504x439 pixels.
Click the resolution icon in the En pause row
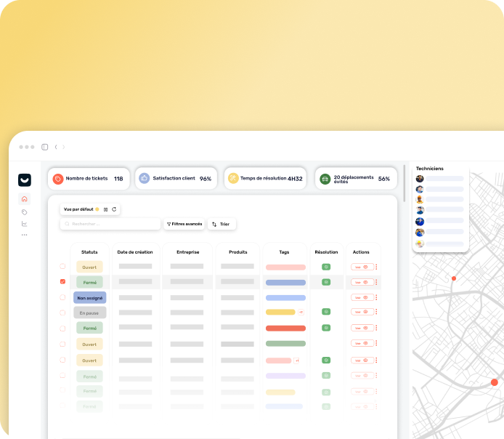point(326,312)
